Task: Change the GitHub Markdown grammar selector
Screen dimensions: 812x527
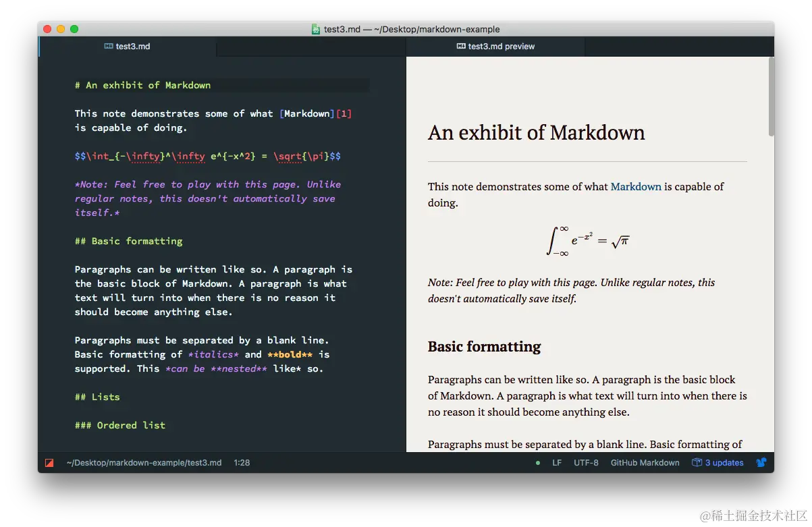Action: [x=645, y=463]
